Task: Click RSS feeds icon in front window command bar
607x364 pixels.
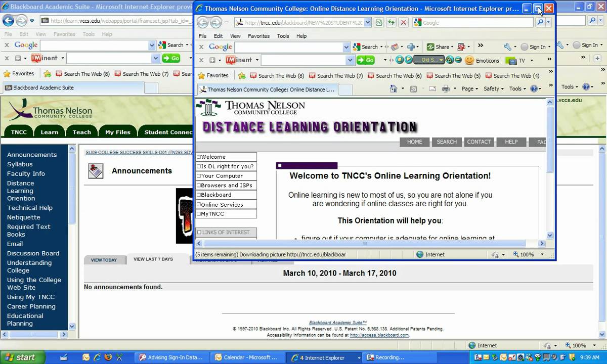Action: (413, 88)
